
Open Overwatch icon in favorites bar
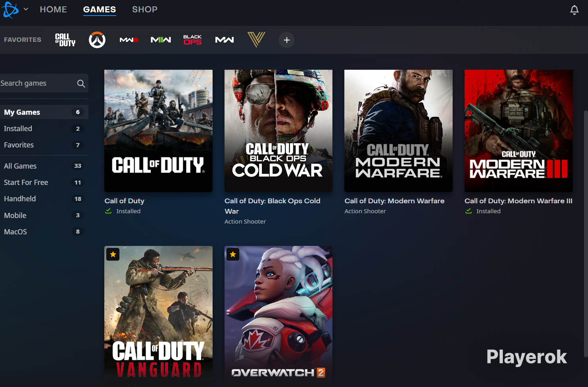click(x=97, y=40)
